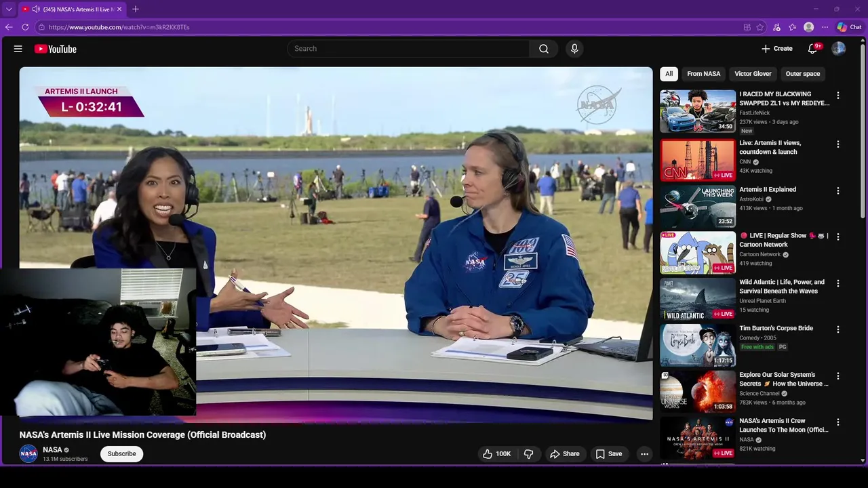Open the Artemis II Explained thumbnail

pyautogui.click(x=698, y=207)
